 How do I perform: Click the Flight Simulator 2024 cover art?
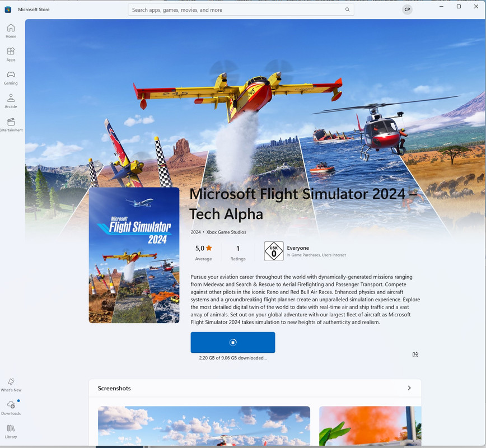134,255
